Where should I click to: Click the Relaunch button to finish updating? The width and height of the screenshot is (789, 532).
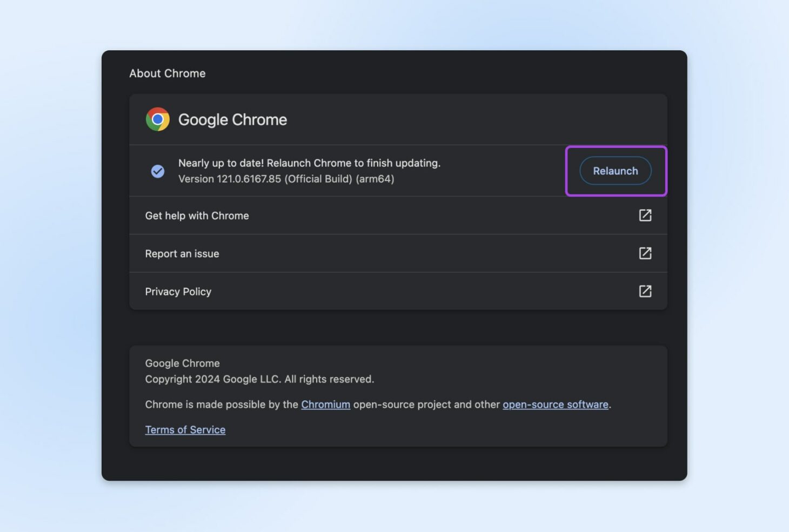(615, 171)
